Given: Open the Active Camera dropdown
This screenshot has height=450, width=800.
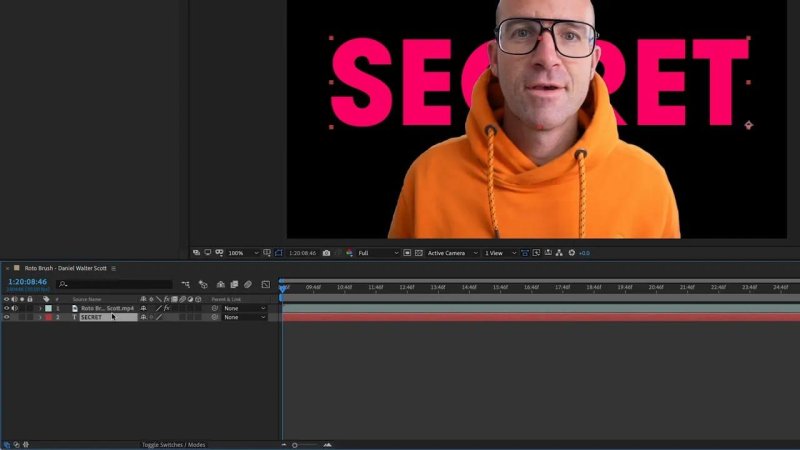Looking at the screenshot, I should [x=452, y=253].
